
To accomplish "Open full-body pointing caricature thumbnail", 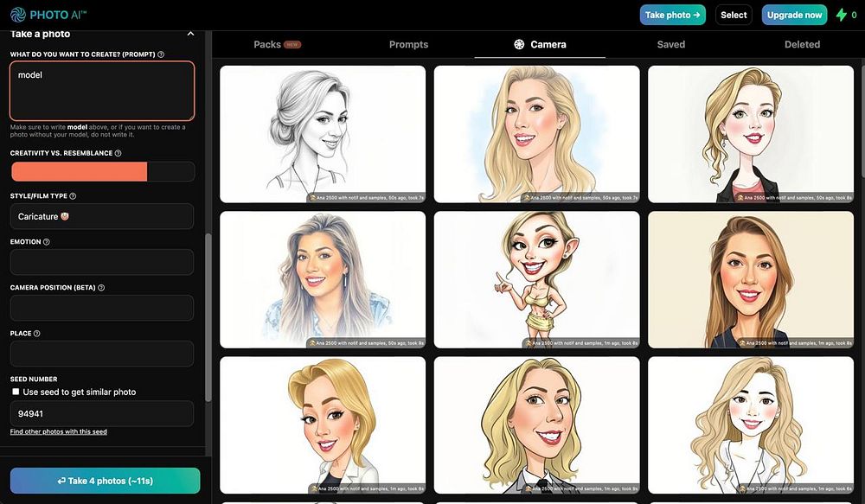I will click(537, 279).
